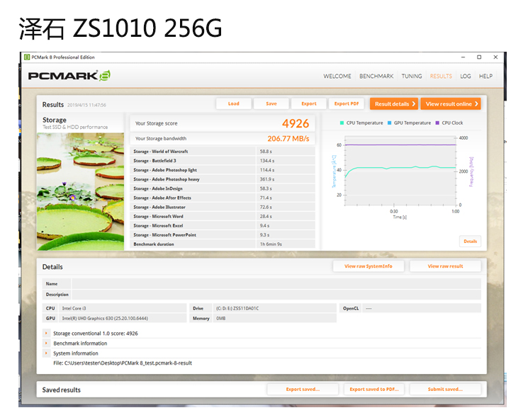Click the chart Details button
528x420 pixels.
click(471, 242)
